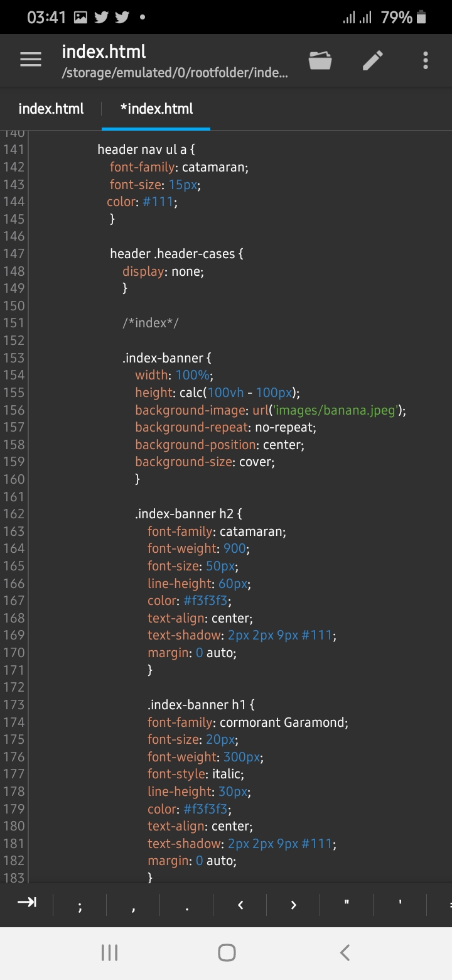Tap the battery indicator in status bar
The height and width of the screenshot is (980, 452).
pyautogui.click(x=421, y=18)
